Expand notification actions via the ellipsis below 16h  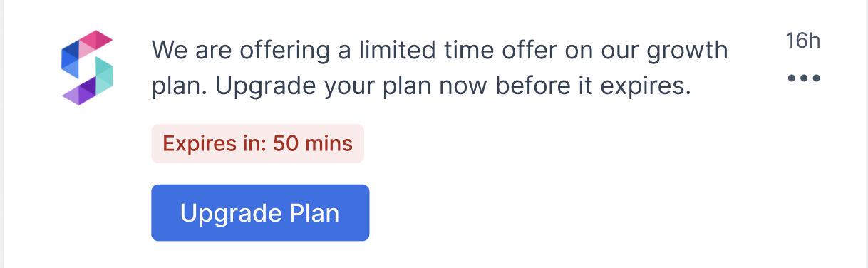(805, 78)
